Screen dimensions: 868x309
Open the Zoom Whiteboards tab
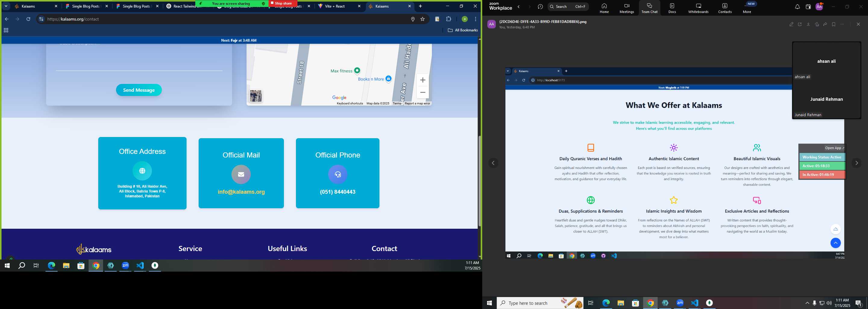point(698,8)
